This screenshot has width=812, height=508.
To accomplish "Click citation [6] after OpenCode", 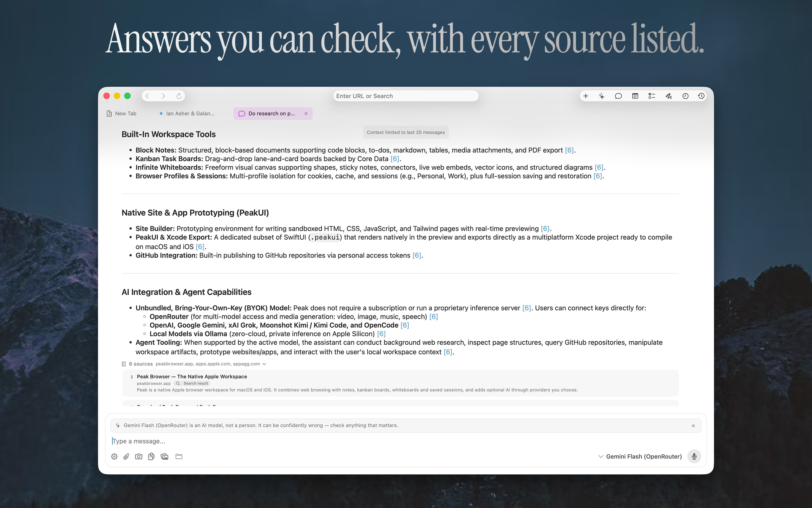I will pyautogui.click(x=405, y=325).
